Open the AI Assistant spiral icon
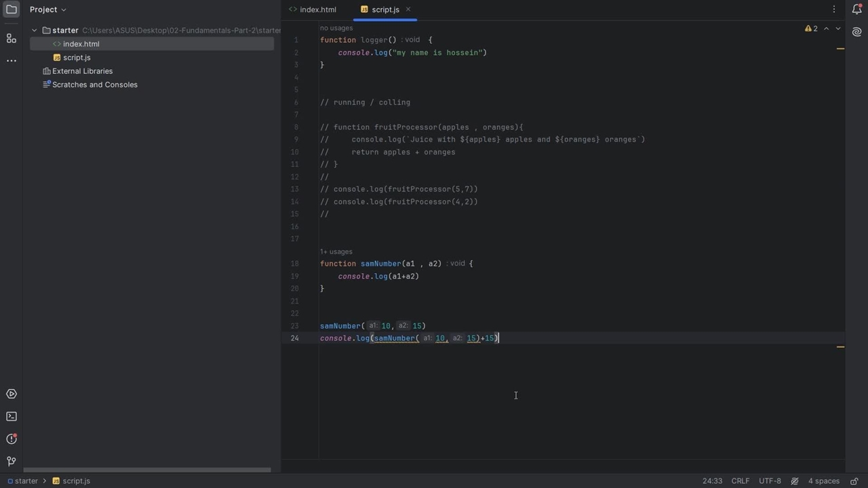This screenshot has width=868, height=488. tap(856, 32)
